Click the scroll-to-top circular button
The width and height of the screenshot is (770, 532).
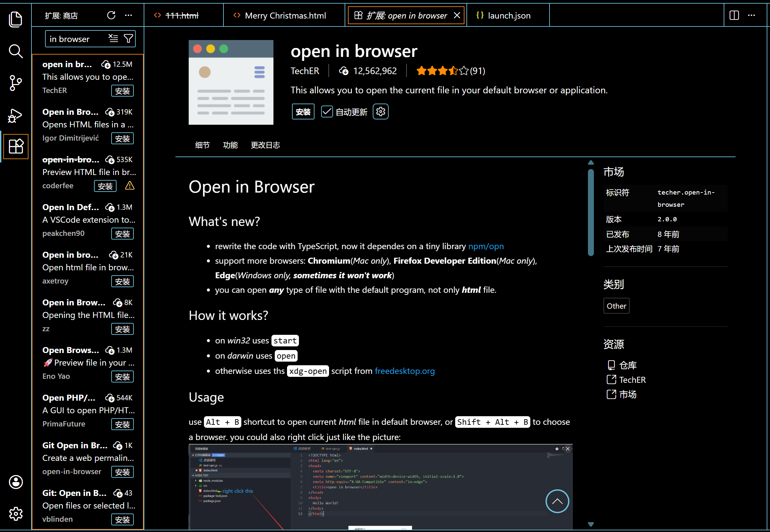(x=557, y=501)
